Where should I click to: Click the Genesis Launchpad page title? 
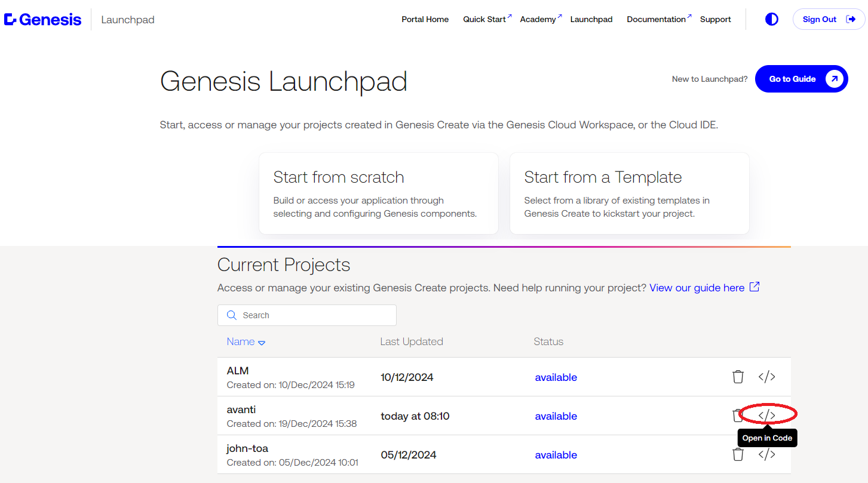pos(284,82)
